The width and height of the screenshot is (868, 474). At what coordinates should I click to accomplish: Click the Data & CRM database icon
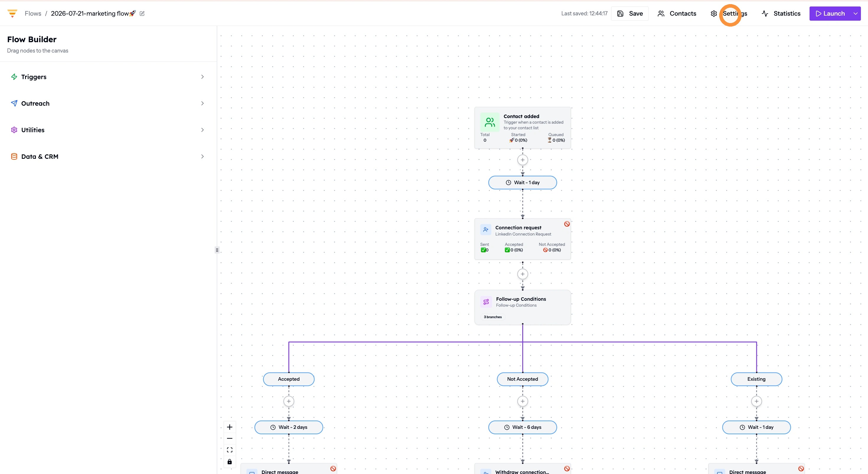14,157
